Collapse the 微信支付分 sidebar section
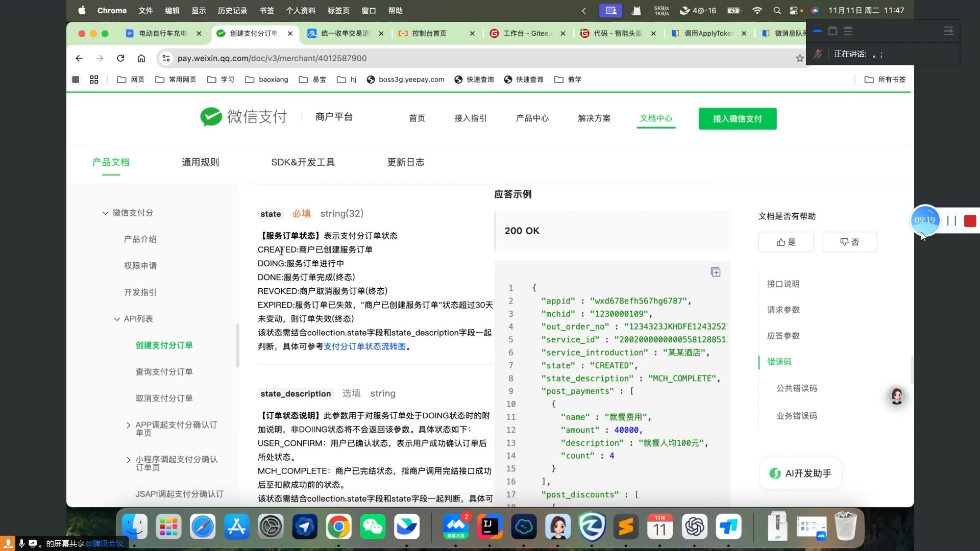This screenshot has height=551, width=980. 105,213
